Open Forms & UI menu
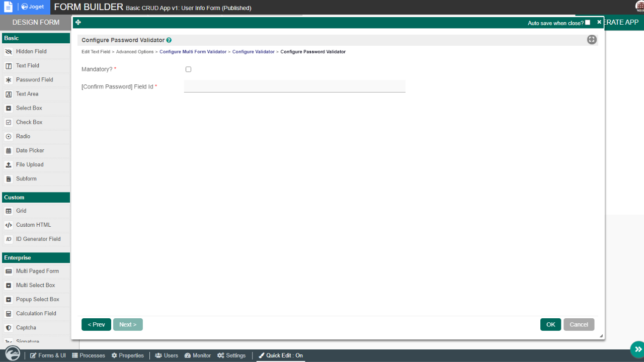 (x=48, y=355)
